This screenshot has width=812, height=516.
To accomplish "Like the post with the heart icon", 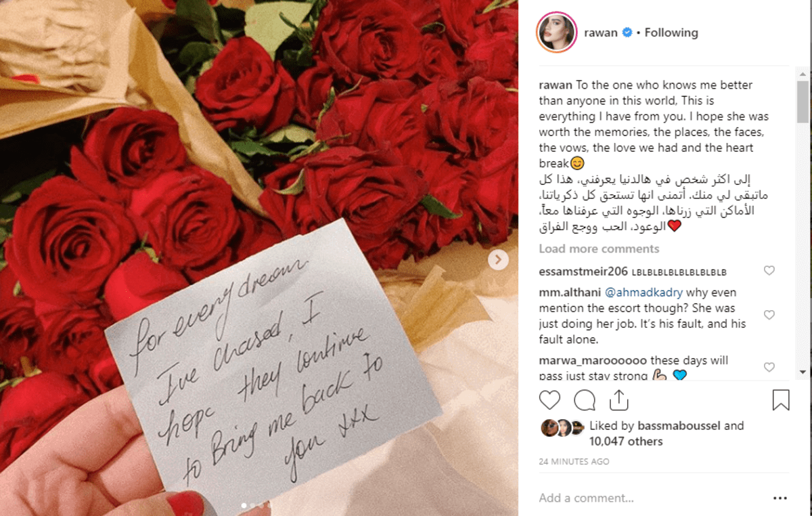I will [549, 400].
